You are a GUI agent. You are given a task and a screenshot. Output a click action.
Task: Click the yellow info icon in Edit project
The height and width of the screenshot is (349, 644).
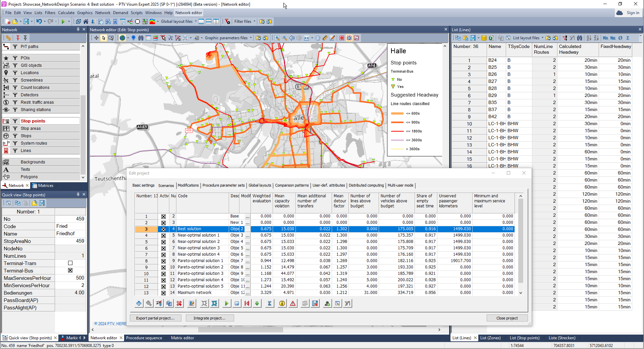pos(282,303)
